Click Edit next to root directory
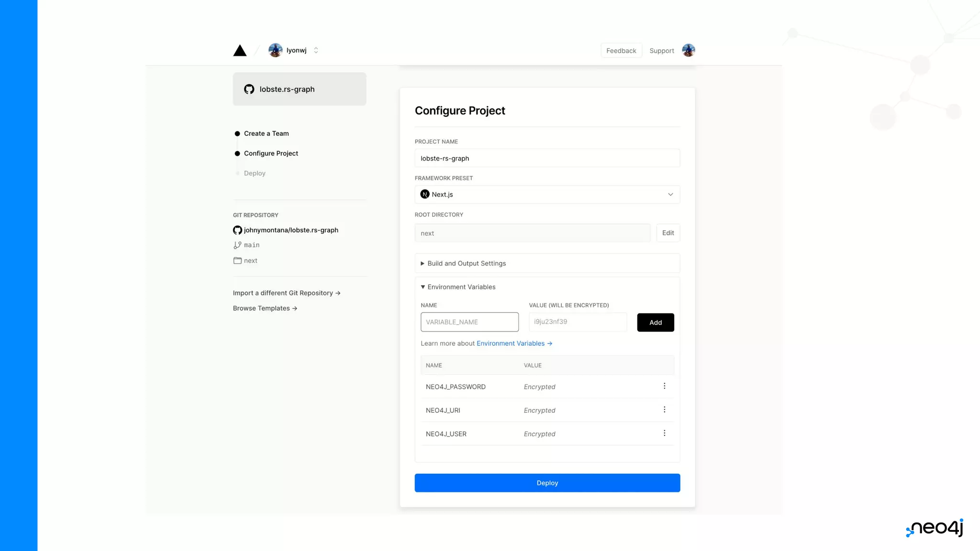 coord(668,233)
